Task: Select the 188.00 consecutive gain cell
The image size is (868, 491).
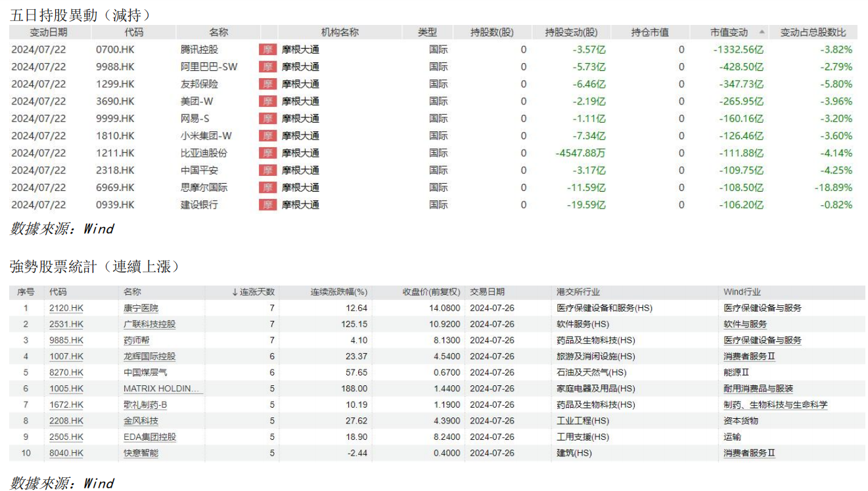Action: pyautogui.click(x=355, y=389)
